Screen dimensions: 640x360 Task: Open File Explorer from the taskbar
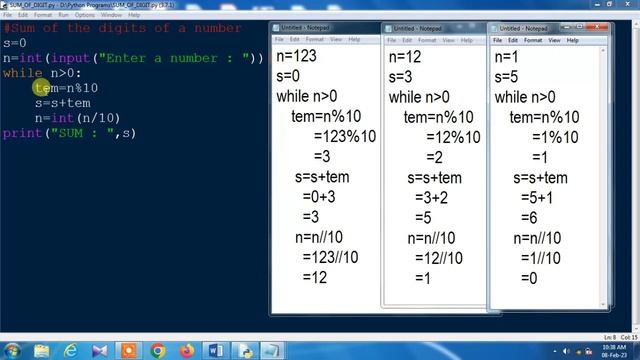tap(42, 351)
